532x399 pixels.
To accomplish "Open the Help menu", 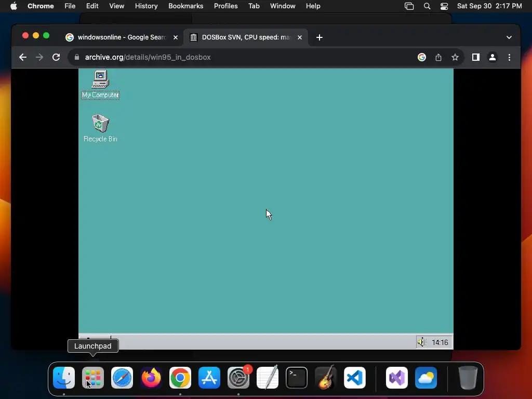I will pos(313,6).
